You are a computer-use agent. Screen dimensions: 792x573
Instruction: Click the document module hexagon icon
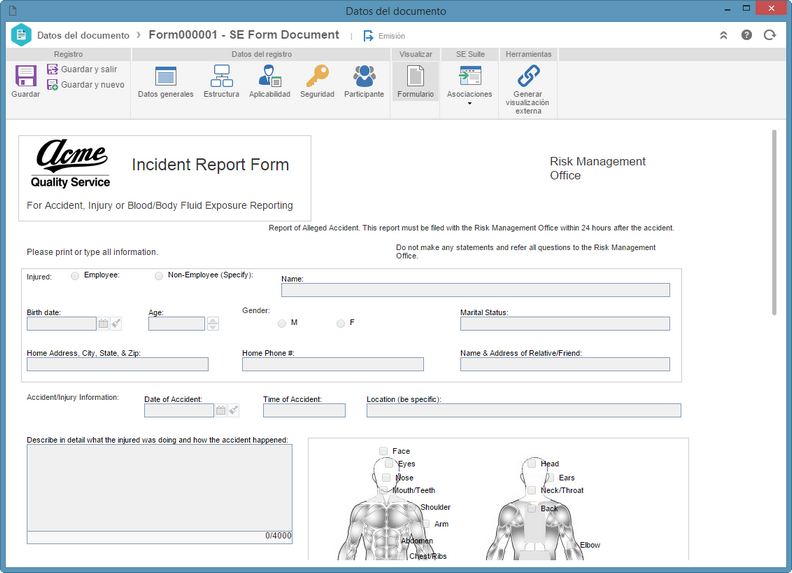[21, 35]
